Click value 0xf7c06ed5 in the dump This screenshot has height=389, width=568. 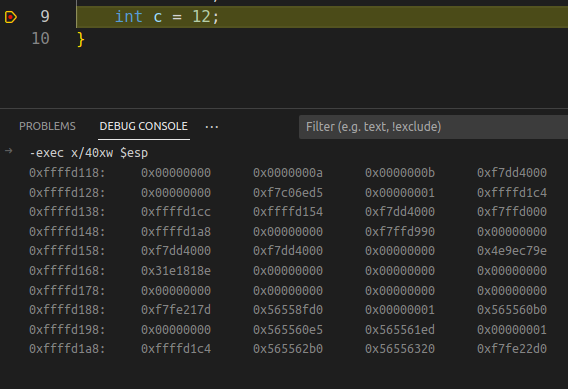[288, 193]
